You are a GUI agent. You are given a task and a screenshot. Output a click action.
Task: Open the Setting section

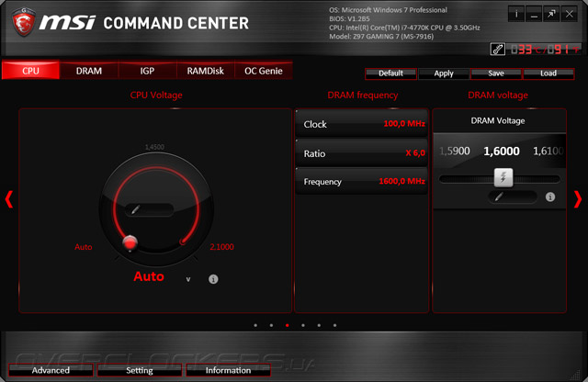pos(140,370)
